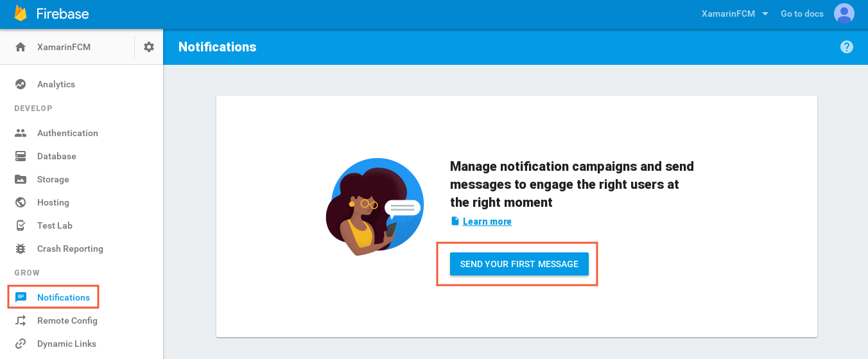Open the help question mark icon

pos(847,47)
